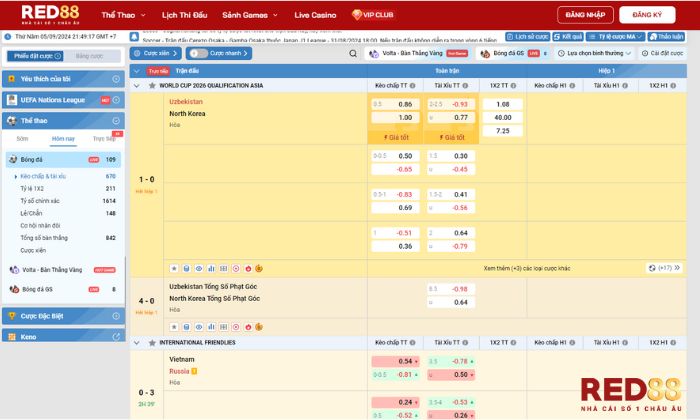Open Xem thêm (+3) các loại cược khác
Screen dimensions: 700x420
pos(527,268)
